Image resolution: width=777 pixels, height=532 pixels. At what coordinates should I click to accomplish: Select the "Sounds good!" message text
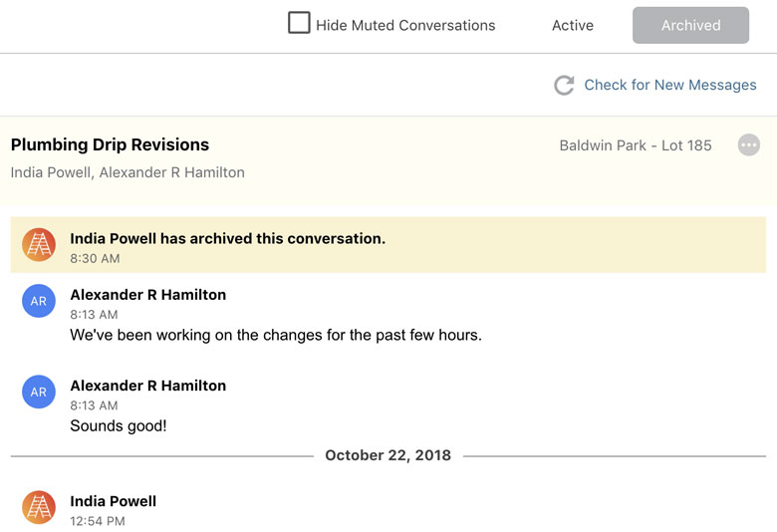tap(119, 426)
